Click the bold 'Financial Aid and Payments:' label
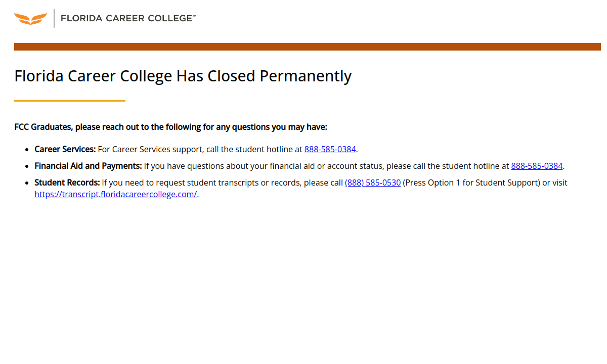Screen dimensions: 607x364 pos(88,166)
